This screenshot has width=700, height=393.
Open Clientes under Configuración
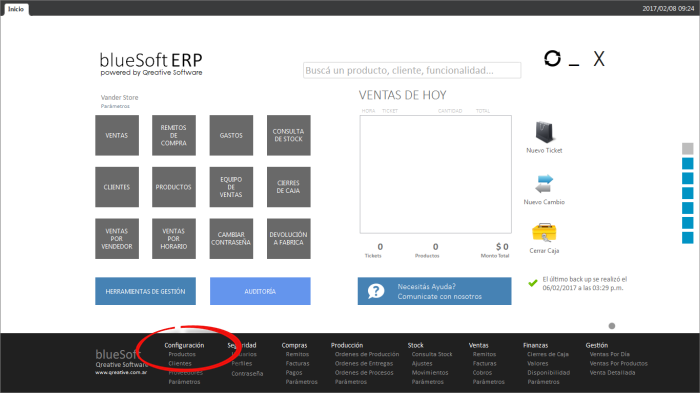(180, 364)
